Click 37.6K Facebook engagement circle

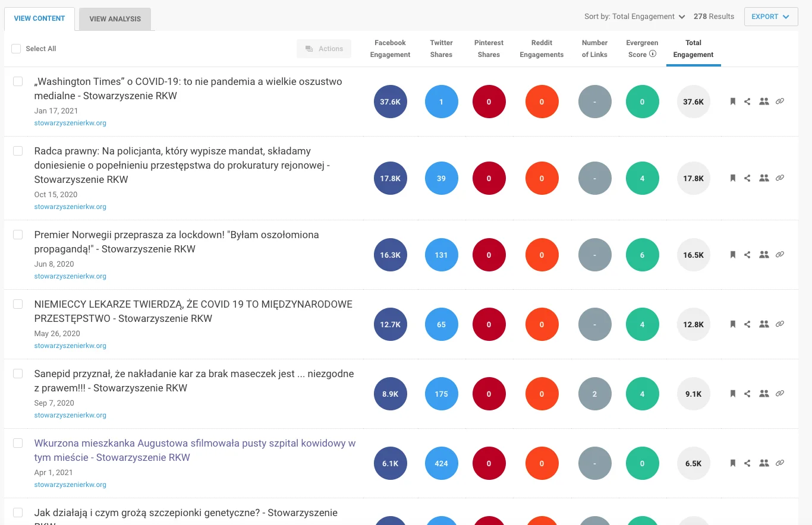pyautogui.click(x=391, y=102)
